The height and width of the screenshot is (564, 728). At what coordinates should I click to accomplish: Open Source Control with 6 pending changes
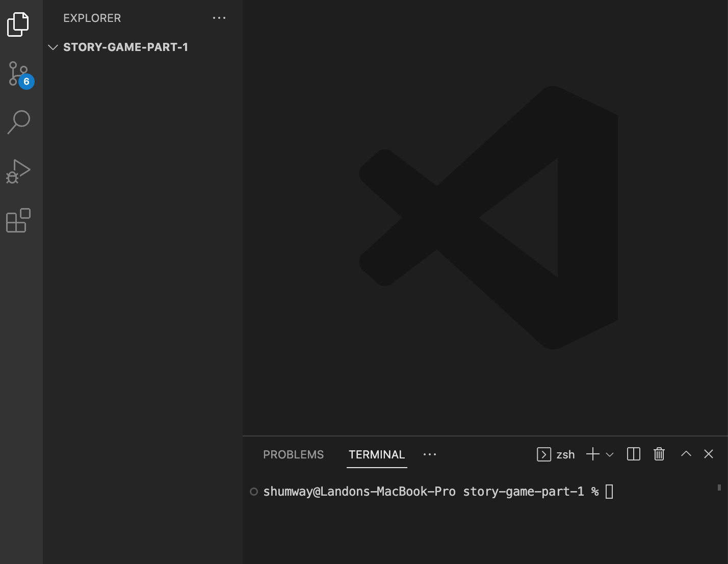(x=20, y=75)
